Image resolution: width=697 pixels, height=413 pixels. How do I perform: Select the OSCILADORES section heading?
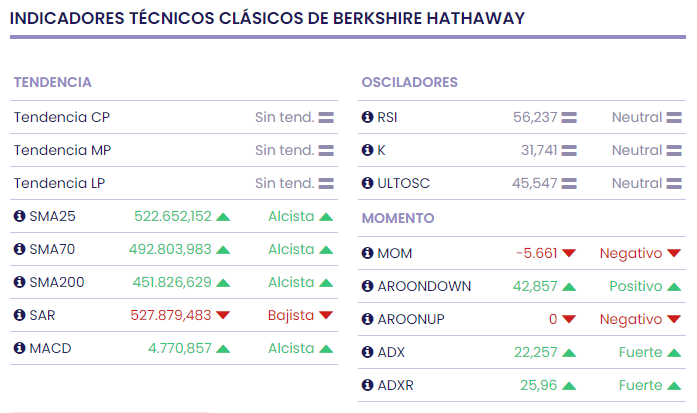[409, 82]
